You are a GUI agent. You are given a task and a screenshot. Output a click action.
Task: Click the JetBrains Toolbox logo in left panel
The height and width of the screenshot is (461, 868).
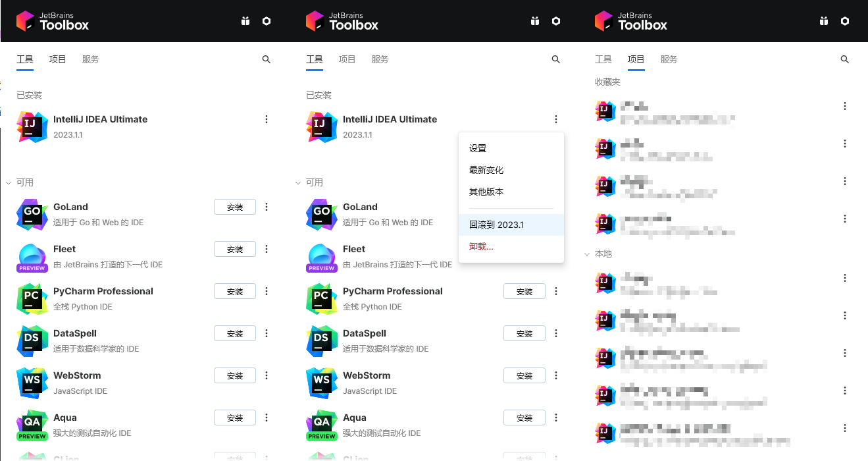click(x=53, y=21)
